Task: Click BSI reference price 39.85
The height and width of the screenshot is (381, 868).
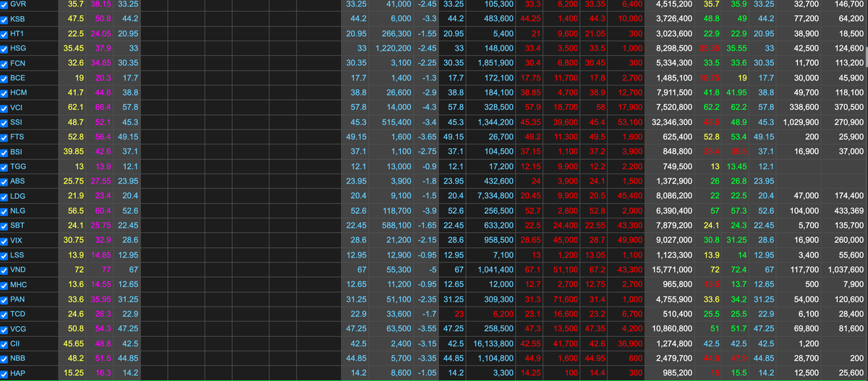Action: pyautogui.click(x=72, y=152)
